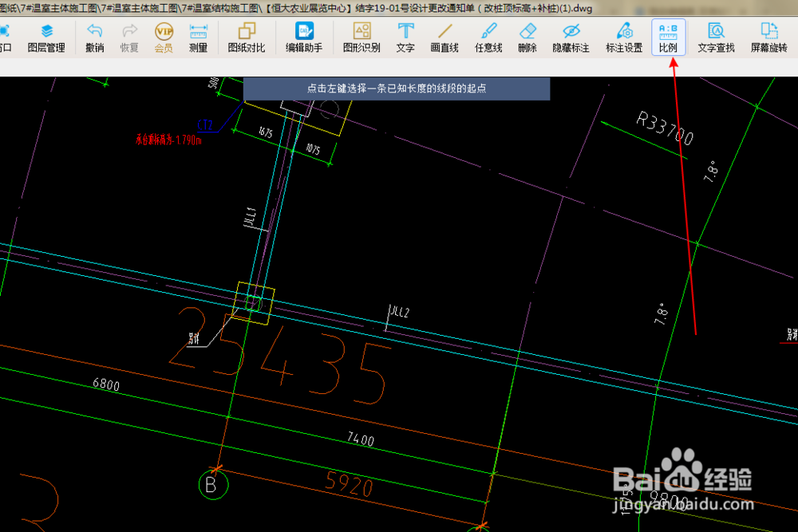The height and width of the screenshot is (532, 798).
Task: Click the partially visible 窗口 toolbar icon
Action: [x=5, y=38]
